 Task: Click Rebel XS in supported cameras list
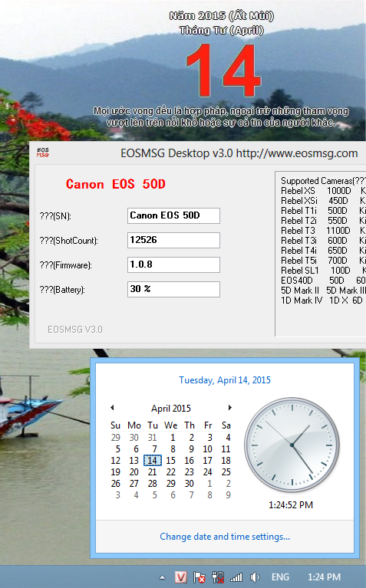click(x=298, y=191)
